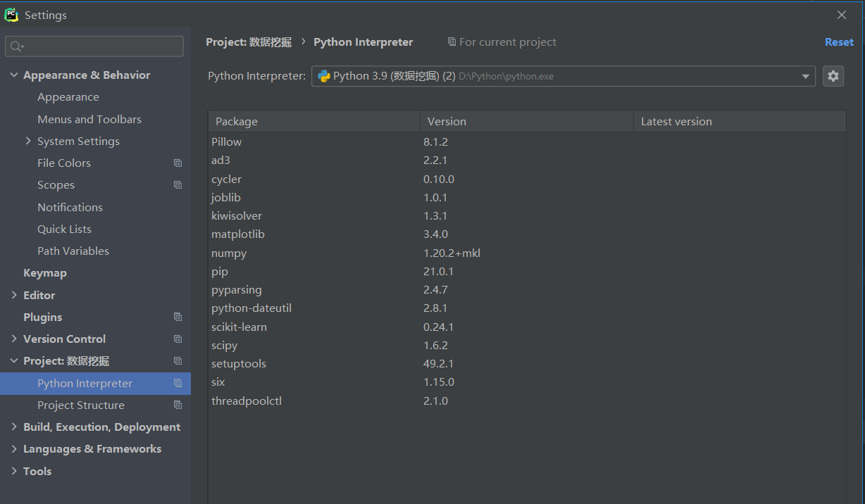
Task: Click version 0.24.1 cell
Action: [439, 327]
